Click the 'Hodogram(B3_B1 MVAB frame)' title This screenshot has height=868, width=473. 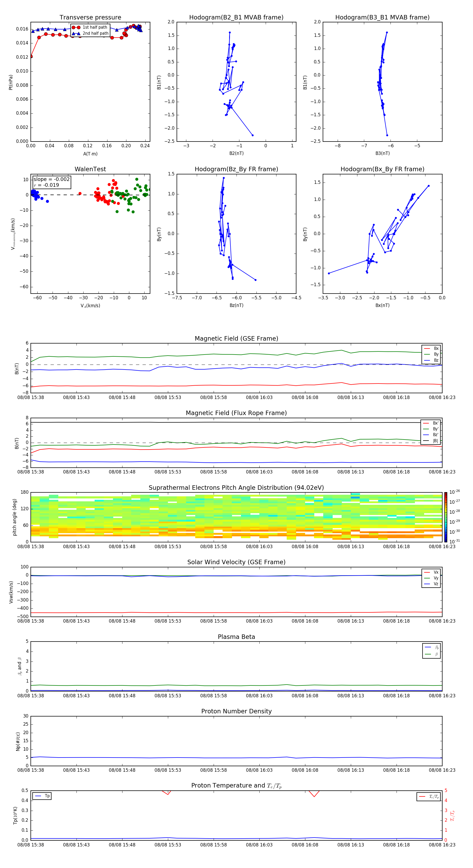[382, 18]
